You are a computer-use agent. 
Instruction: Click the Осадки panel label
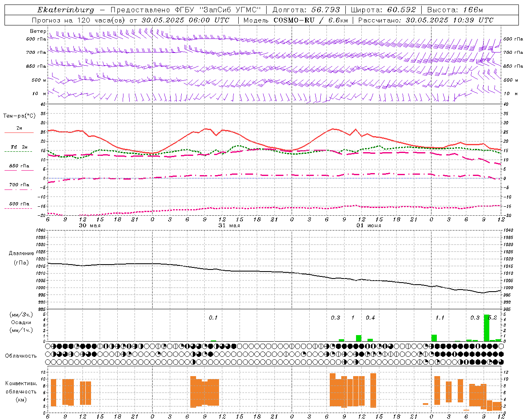pyautogui.click(x=21, y=322)
